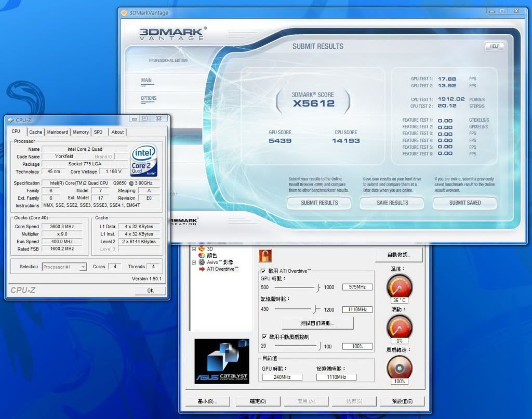Click the 3DMarkVantage title bar app icon
Screen dimensions: 532x419
click(x=124, y=13)
